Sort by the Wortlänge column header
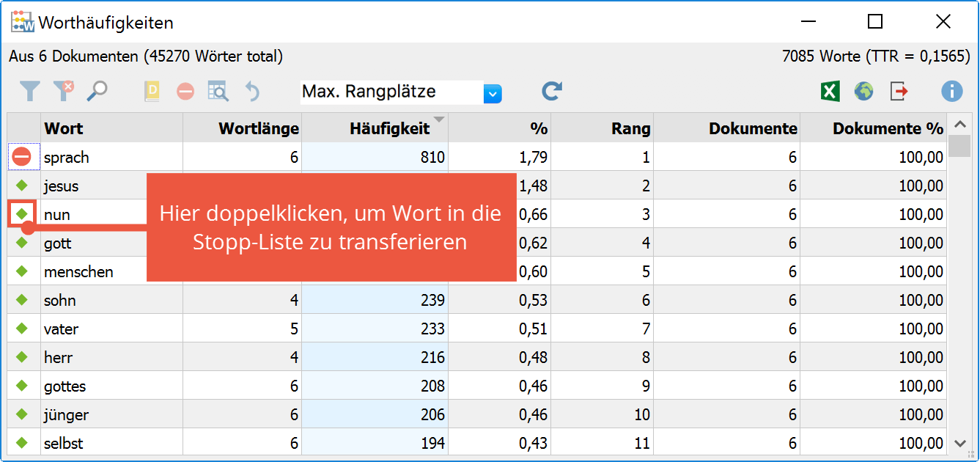980x462 pixels. (242, 128)
